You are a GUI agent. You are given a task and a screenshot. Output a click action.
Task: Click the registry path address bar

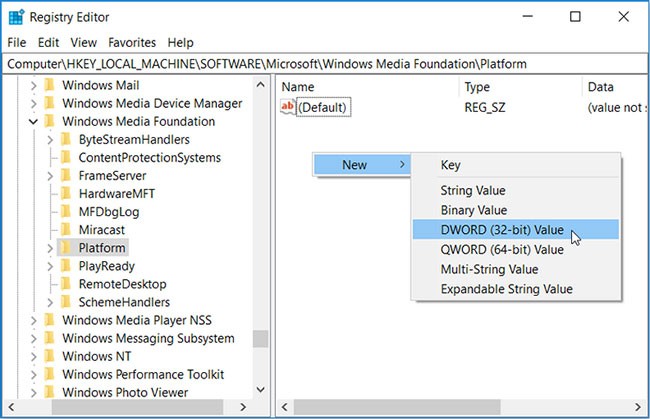coord(325,64)
